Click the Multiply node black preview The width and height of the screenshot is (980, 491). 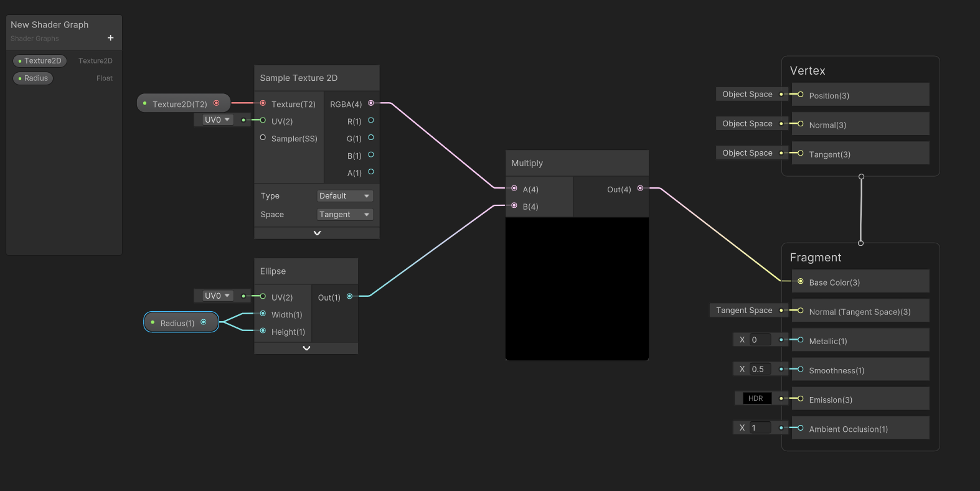click(577, 289)
